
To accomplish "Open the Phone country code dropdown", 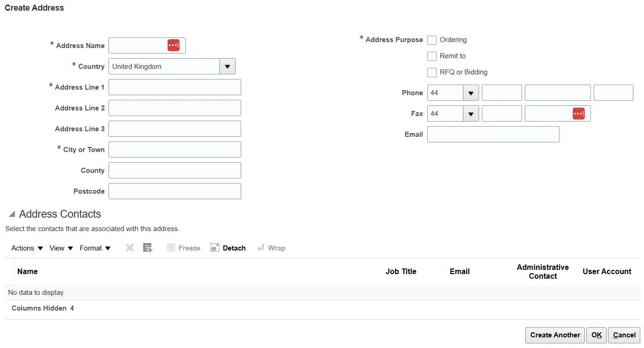I will coord(471,93).
